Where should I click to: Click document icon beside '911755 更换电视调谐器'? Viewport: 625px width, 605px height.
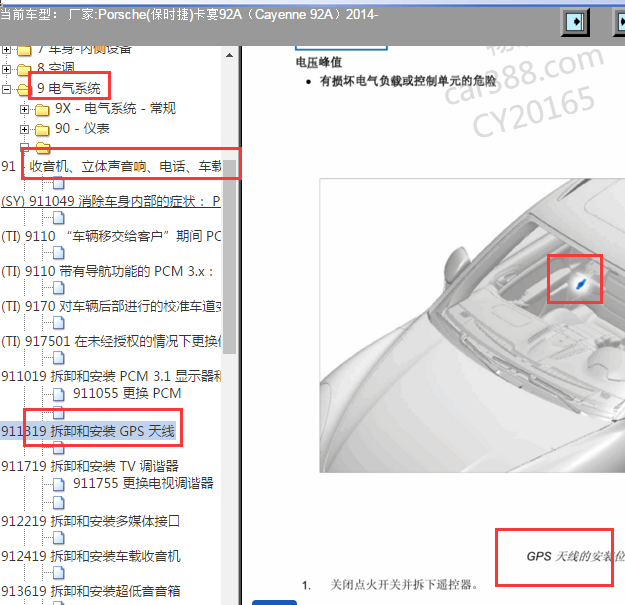59,484
